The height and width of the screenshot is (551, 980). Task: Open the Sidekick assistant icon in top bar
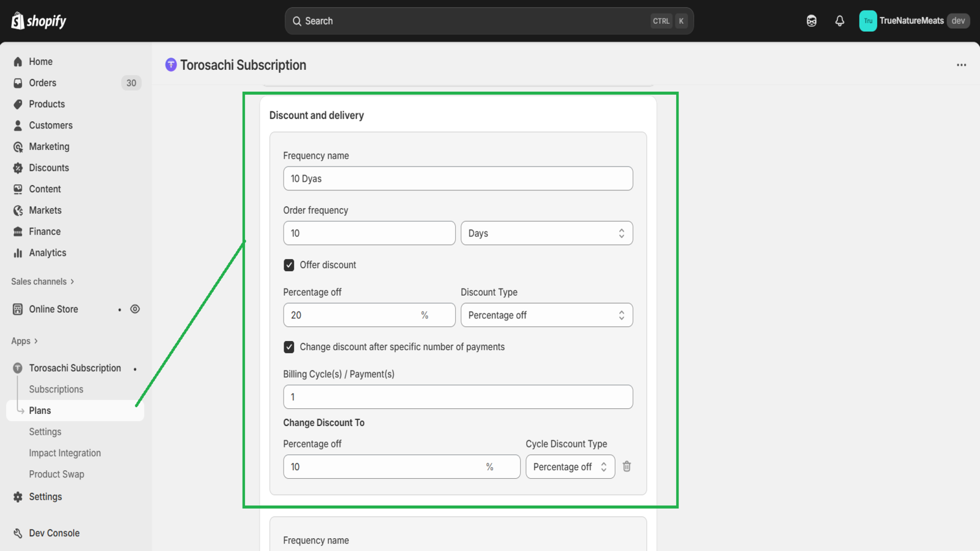point(812,21)
